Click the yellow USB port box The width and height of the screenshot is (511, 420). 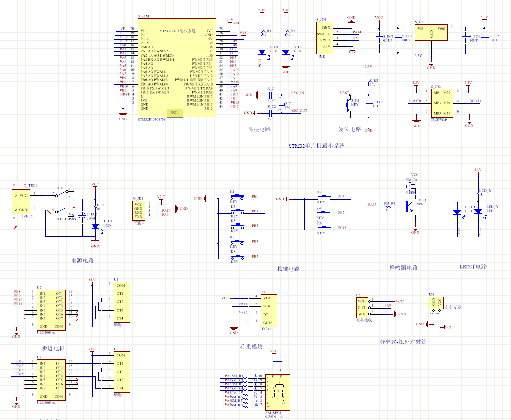pyautogui.click(x=174, y=113)
